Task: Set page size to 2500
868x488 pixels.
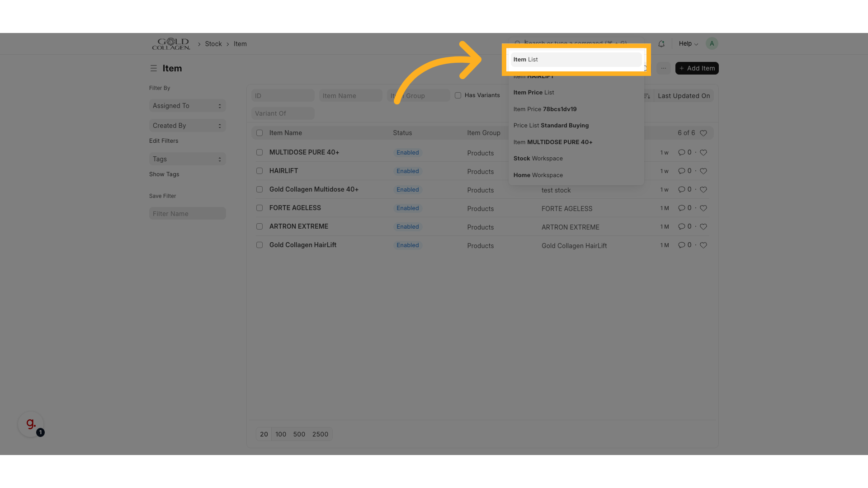Action: coord(320,434)
